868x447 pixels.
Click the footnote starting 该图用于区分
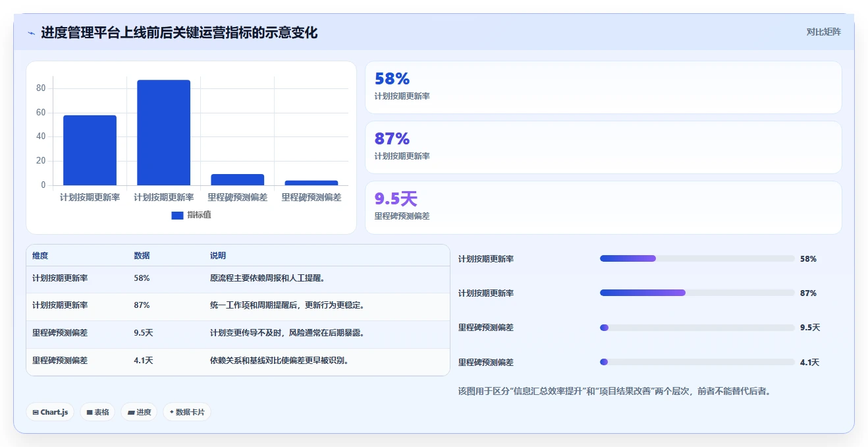[614, 391]
